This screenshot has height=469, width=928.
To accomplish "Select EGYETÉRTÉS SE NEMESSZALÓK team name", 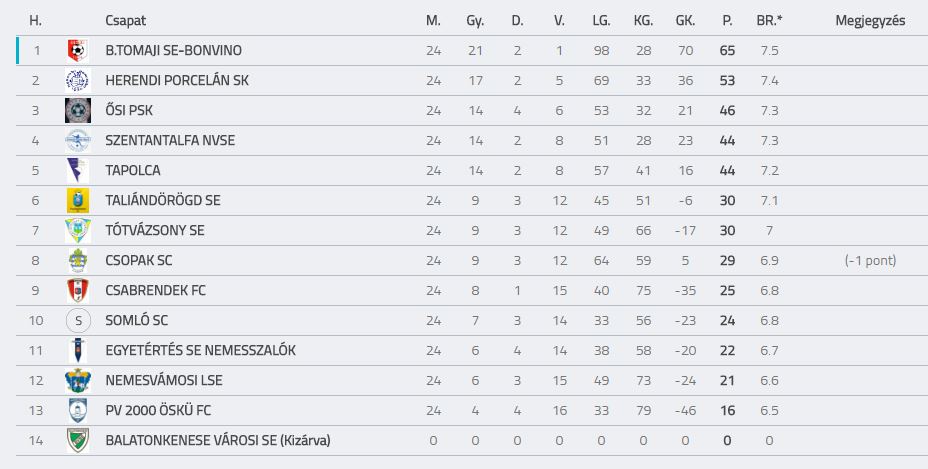I will (200, 351).
